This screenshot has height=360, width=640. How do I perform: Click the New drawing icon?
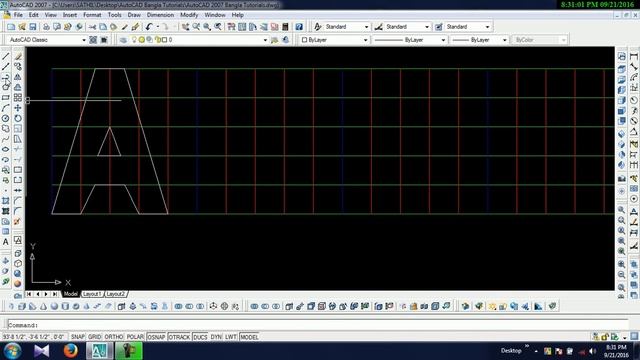pos(11,27)
